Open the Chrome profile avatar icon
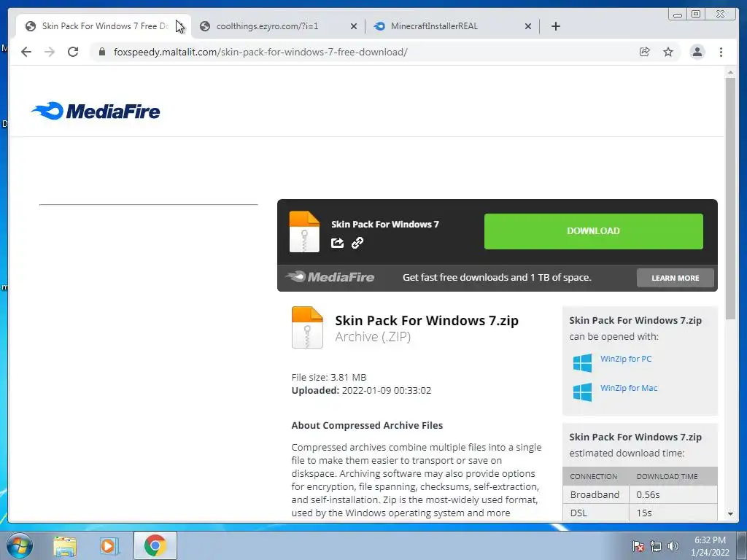The image size is (747, 560). pos(697,52)
